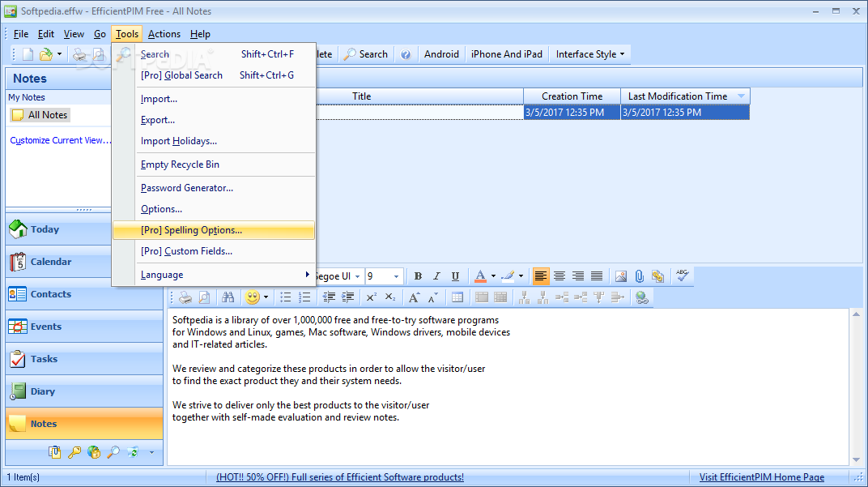The height and width of the screenshot is (487, 868).
Task: Click Export in Tools menu
Action: (215, 120)
